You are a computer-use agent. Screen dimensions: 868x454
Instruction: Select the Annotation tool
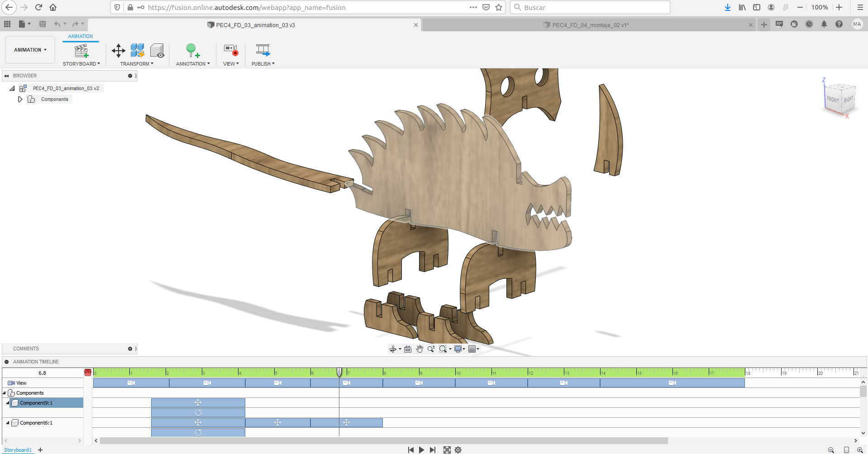(x=192, y=54)
